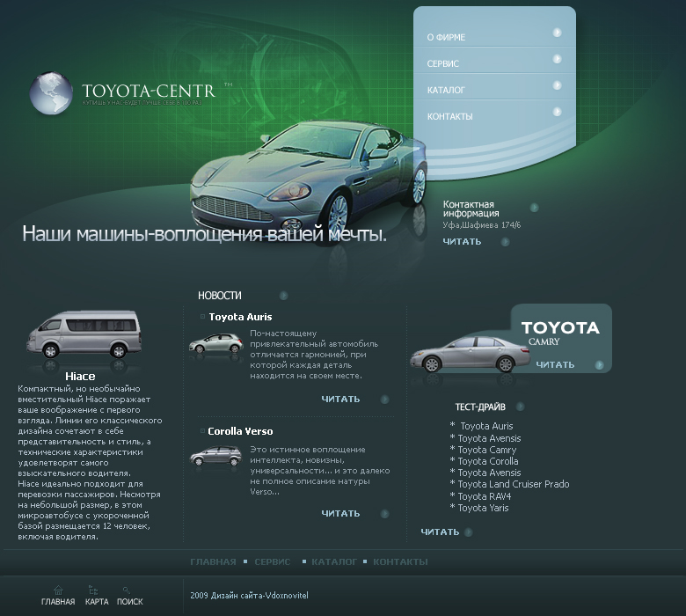686x616 pixels.
Task: Click Corolla Verso car thumbnail
Action: click(x=215, y=456)
